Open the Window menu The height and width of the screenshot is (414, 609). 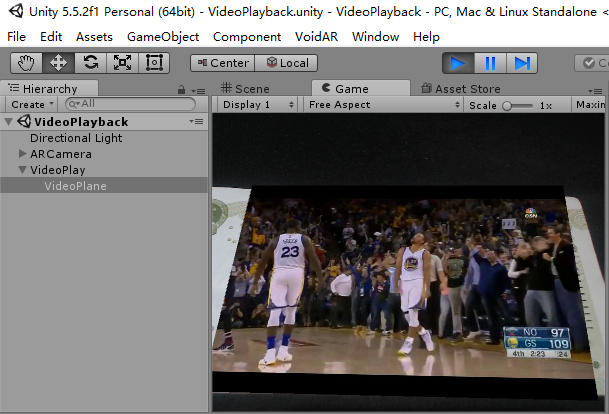375,37
